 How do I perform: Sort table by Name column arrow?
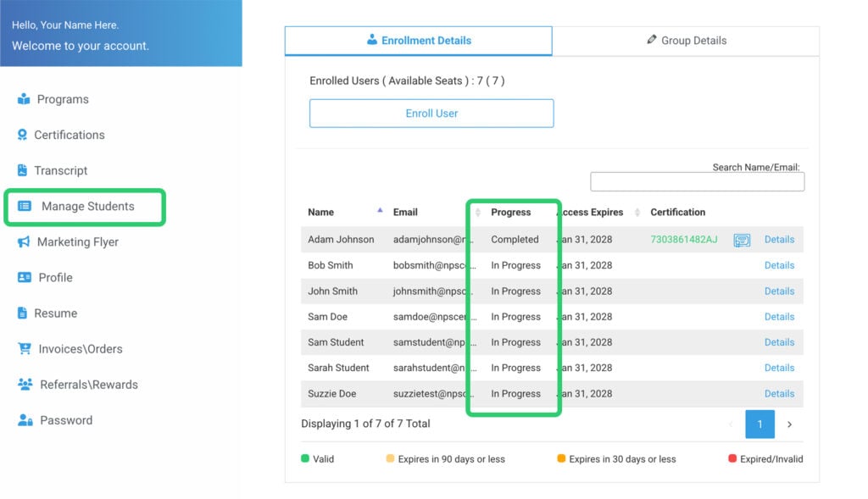tap(380, 211)
